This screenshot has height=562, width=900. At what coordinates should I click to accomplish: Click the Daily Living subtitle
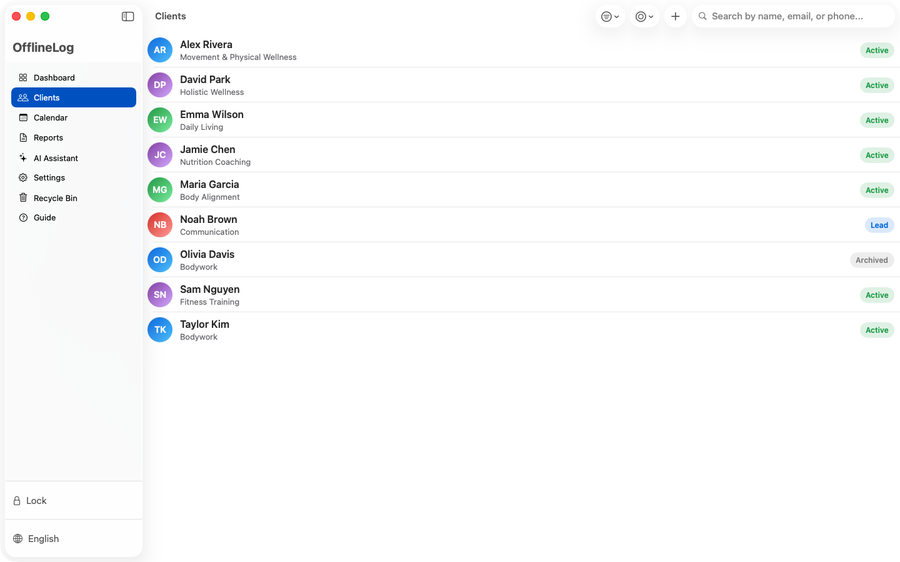(x=201, y=127)
